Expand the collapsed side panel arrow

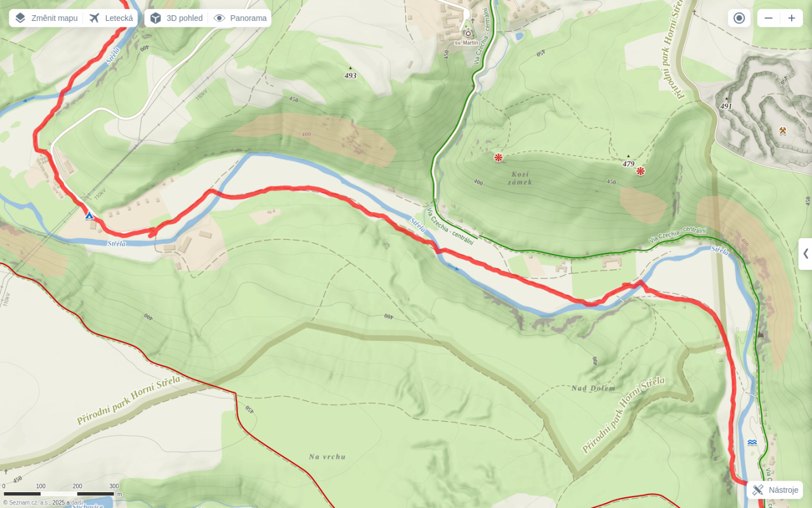coord(806,253)
